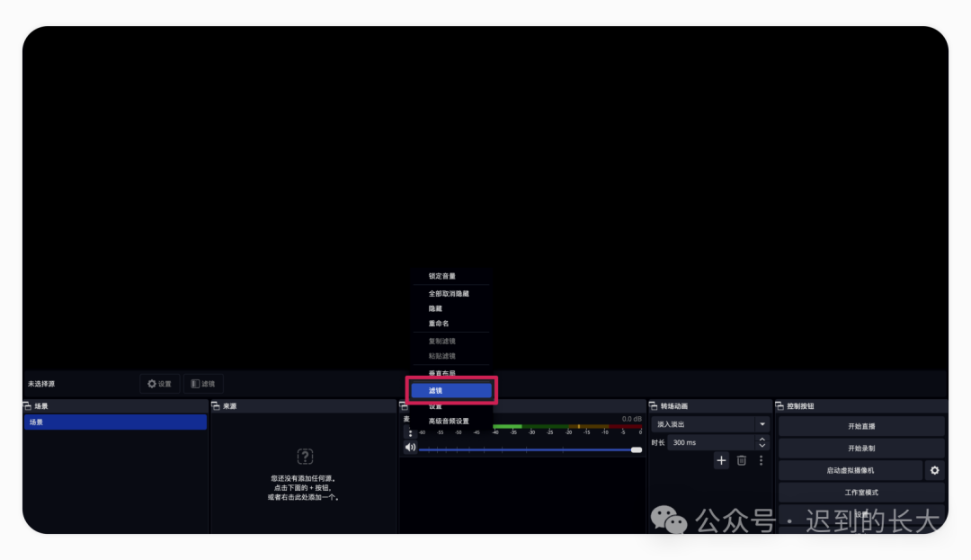
Task: Select the 场景 item in scenes list
Action: click(115, 422)
